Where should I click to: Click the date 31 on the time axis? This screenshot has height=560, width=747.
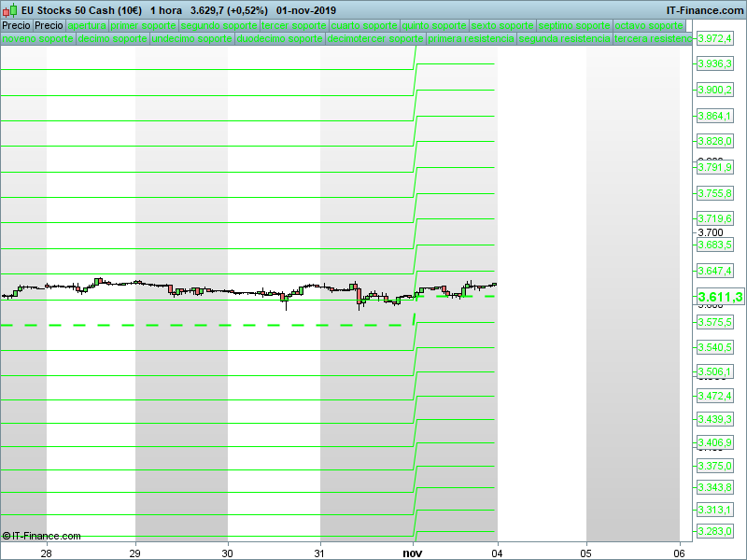coord(319,553)
